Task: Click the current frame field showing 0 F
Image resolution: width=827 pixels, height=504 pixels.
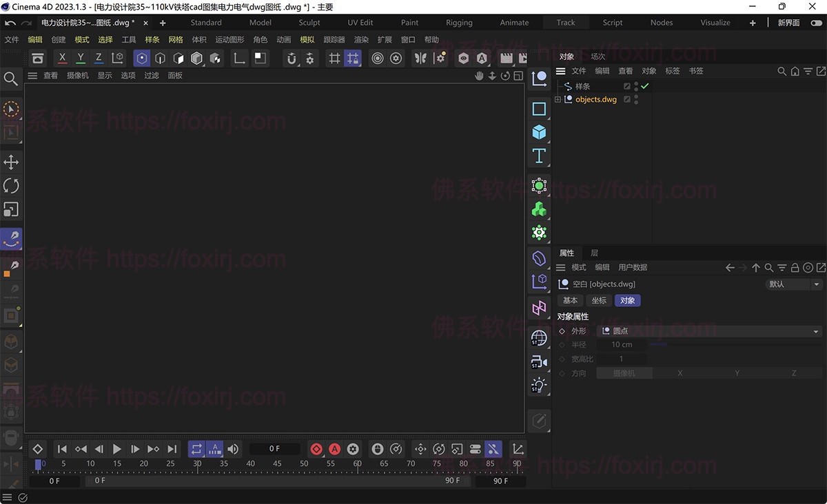Action: (274, 448)
